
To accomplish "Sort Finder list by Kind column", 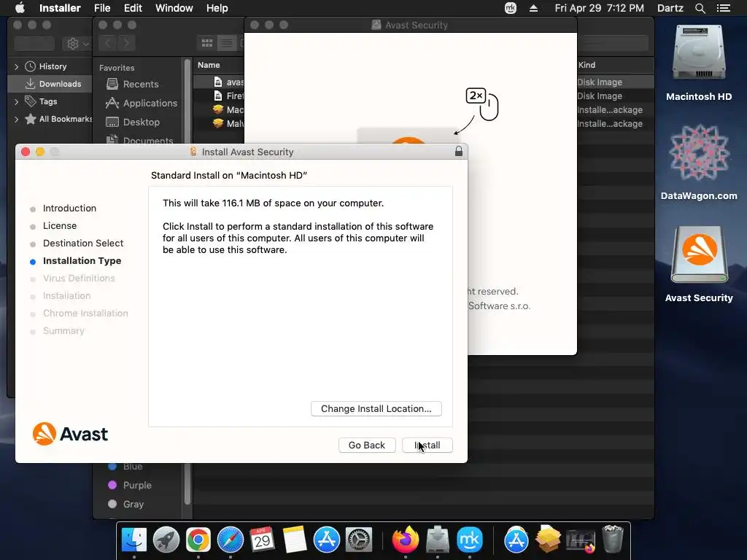I will [x=587, y=65].
